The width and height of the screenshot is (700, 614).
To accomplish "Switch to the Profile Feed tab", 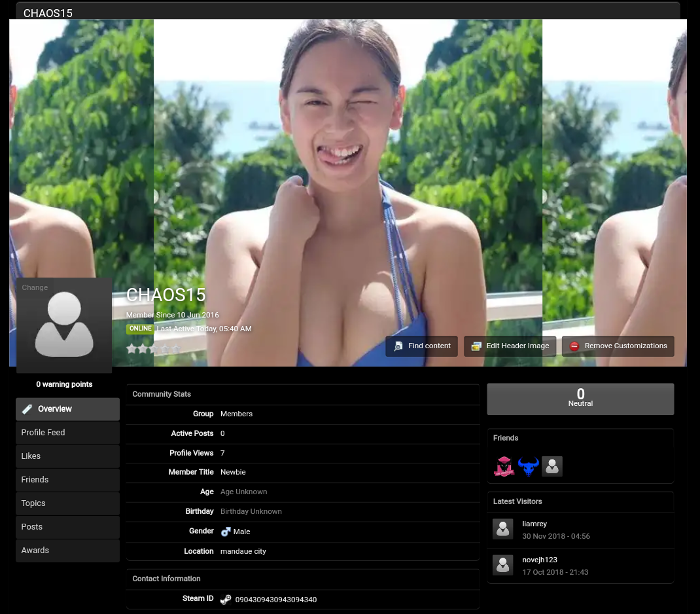I will click(x=67, y=433).
